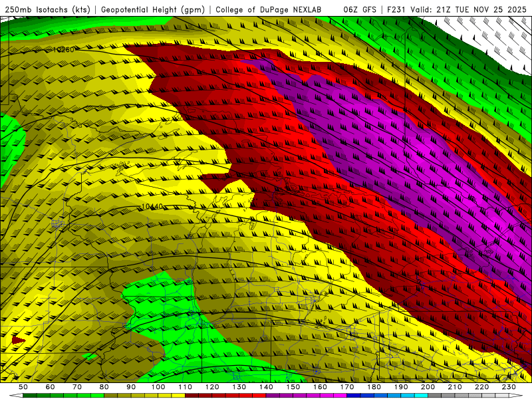The image size is (532, 399).
Task: Click the 160 value on the color scale
Action: (x=320, y=387)
